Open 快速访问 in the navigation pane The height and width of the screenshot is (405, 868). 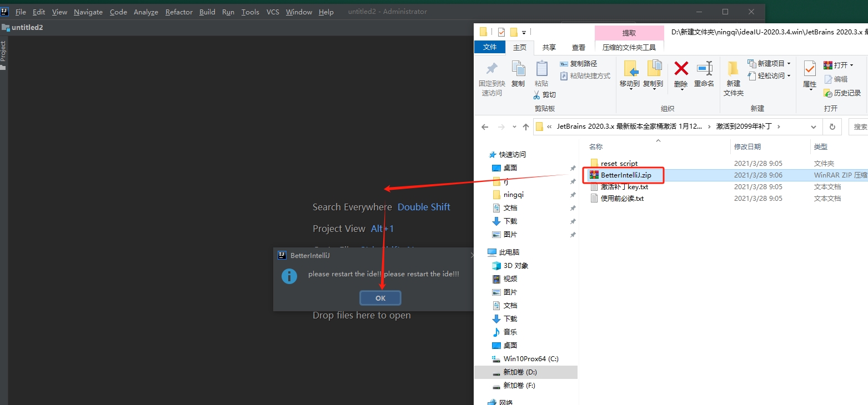(512, 155)
